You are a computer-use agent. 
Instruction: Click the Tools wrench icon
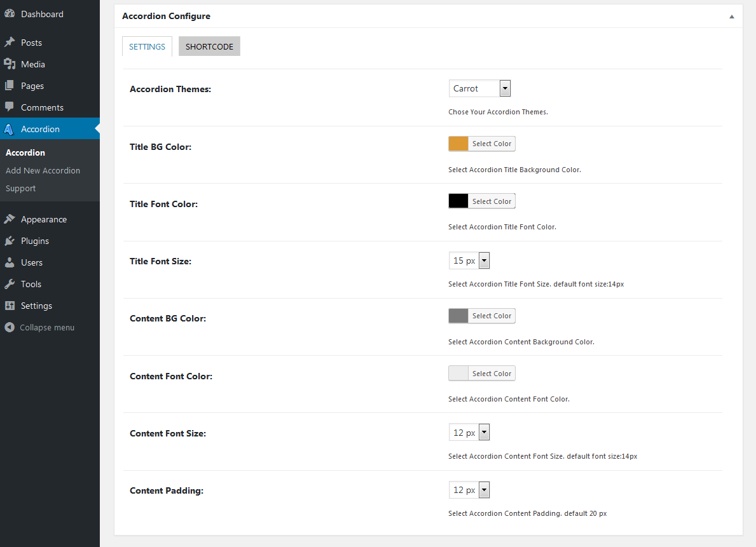10,284
